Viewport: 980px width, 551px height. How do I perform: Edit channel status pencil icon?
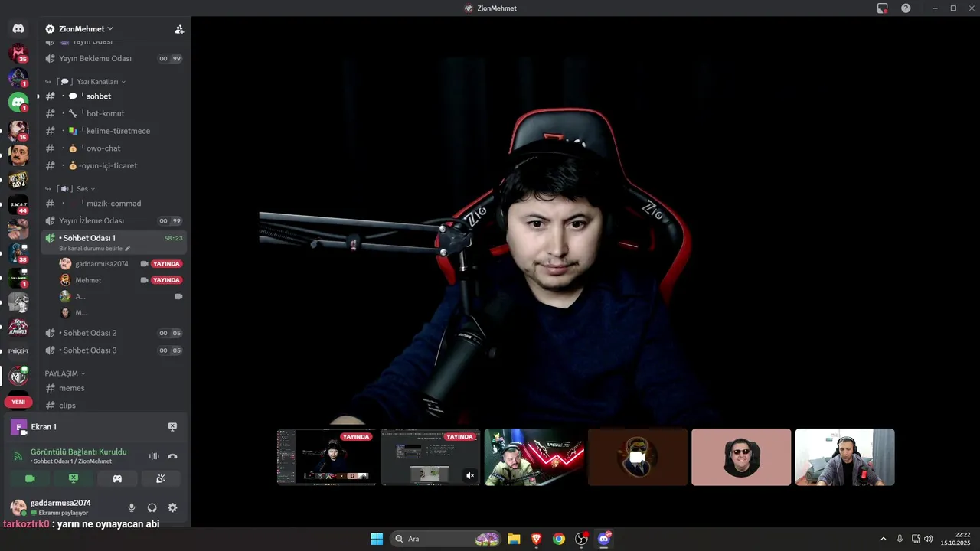tap(128, 249)
